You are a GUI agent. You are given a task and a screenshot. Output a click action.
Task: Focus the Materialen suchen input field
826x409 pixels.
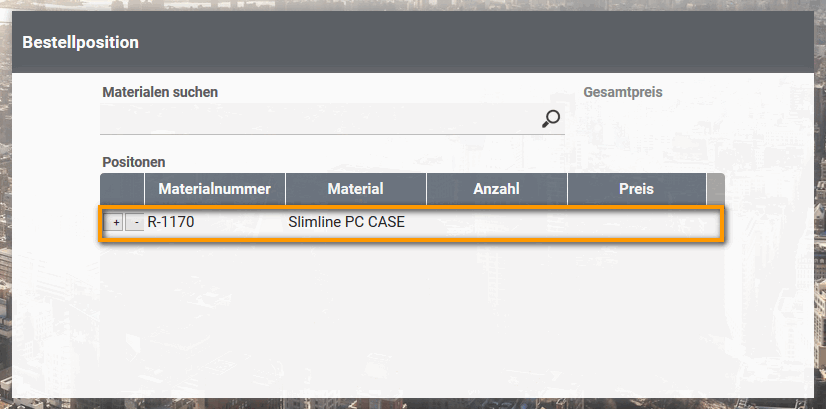pos(320,119)
